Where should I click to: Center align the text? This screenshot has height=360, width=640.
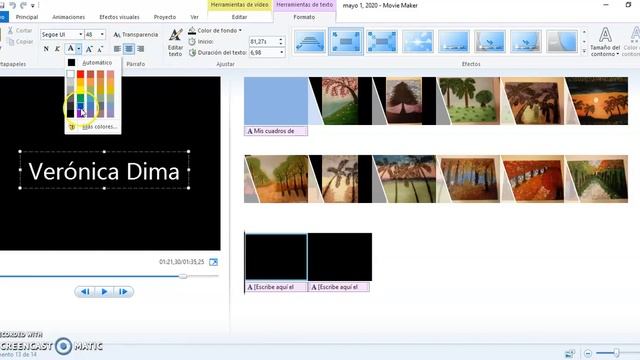coord(129,49)
